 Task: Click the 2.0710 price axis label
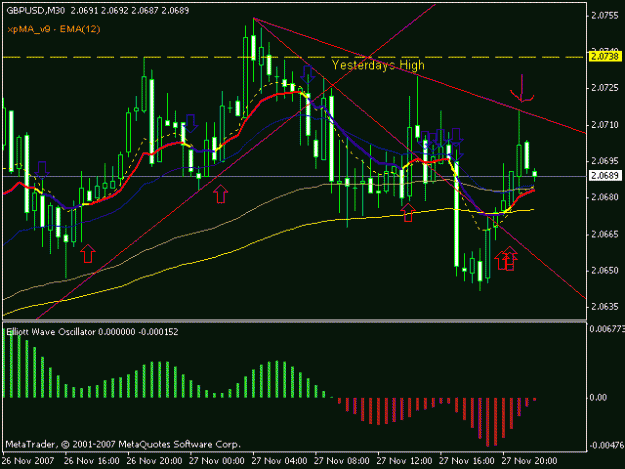pyautogui.click(x=605, y=125)
